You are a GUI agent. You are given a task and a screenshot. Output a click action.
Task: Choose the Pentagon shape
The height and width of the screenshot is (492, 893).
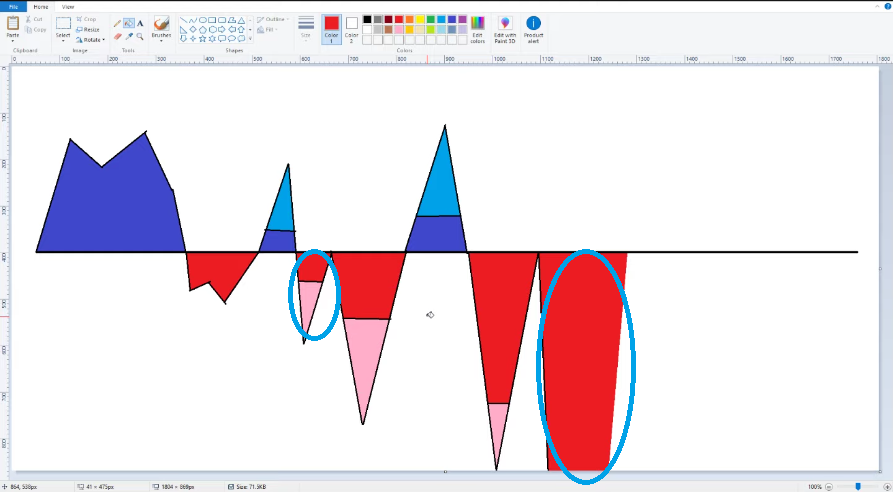[203, 30]
